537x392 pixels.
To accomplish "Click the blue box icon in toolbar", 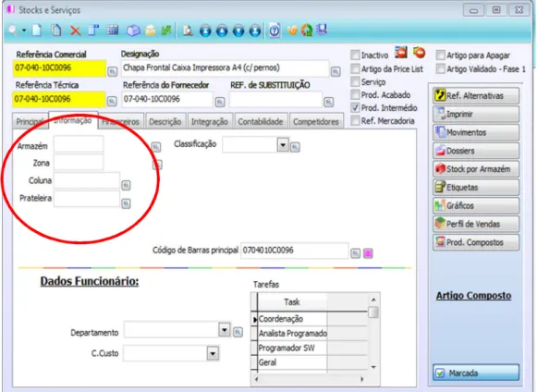I will [133, 31].
